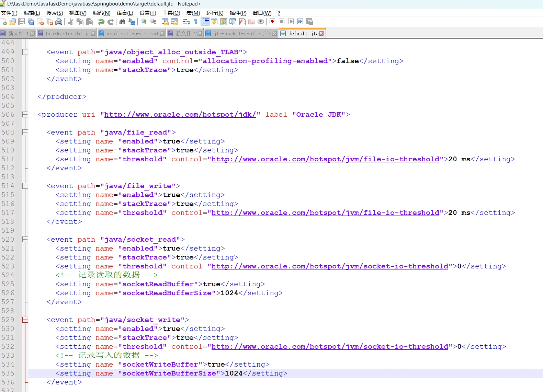This screenshot has height=392, width=543.
Task: Open the Function List panel icon
Action: [x=242, y=22]
